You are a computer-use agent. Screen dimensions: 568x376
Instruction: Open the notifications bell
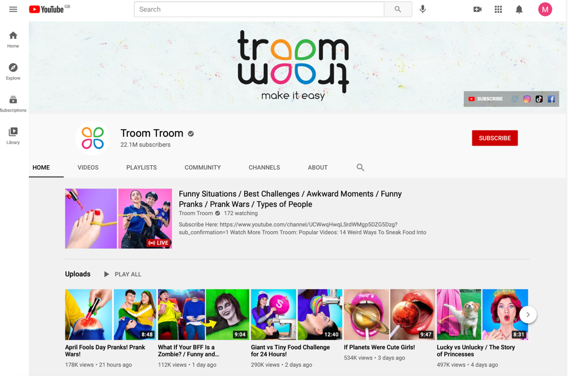tap(519, 9)
